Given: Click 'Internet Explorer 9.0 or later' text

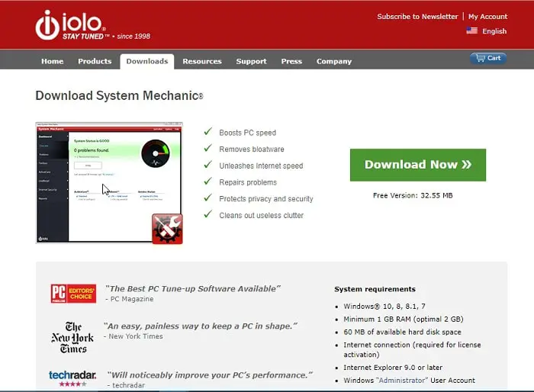Looking at the screenshot, I should (x=393, y=367).
